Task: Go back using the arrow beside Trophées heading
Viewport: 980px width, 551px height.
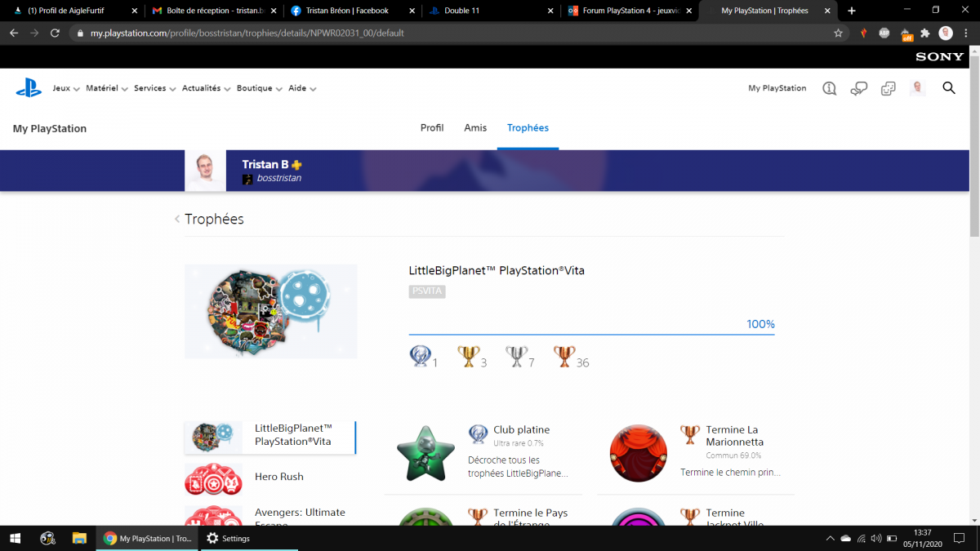Action: click(177, 220)
